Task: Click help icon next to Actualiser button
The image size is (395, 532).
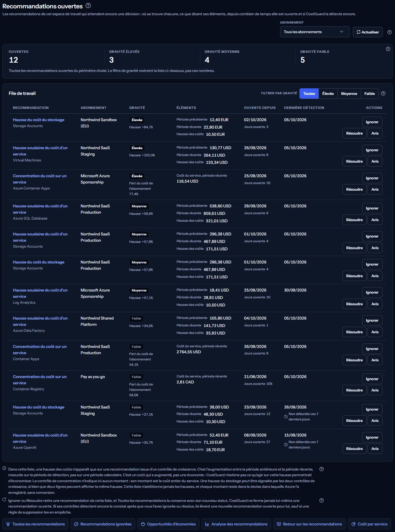Action: 389,32
